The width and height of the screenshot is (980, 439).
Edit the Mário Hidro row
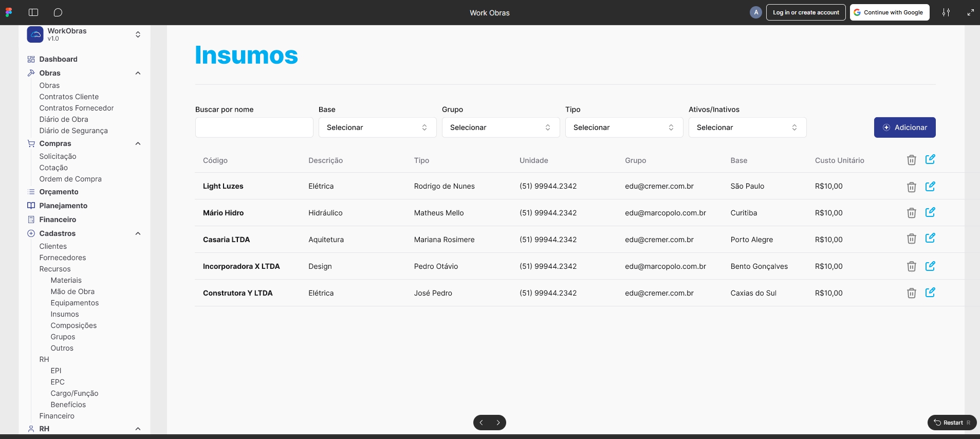pos(930,212)
